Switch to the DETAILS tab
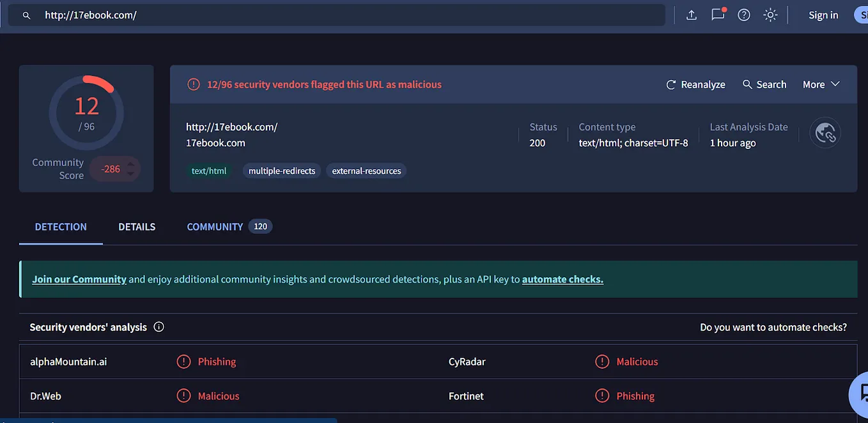Image resolution: width=868 pixels, height=423 pixels. coord(136,226)
